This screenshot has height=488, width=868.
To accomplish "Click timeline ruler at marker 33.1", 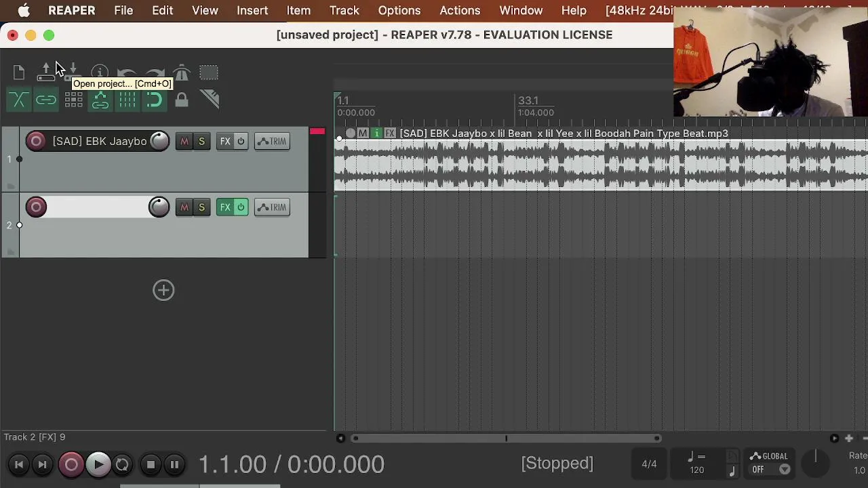I will [x=528, y=101].
